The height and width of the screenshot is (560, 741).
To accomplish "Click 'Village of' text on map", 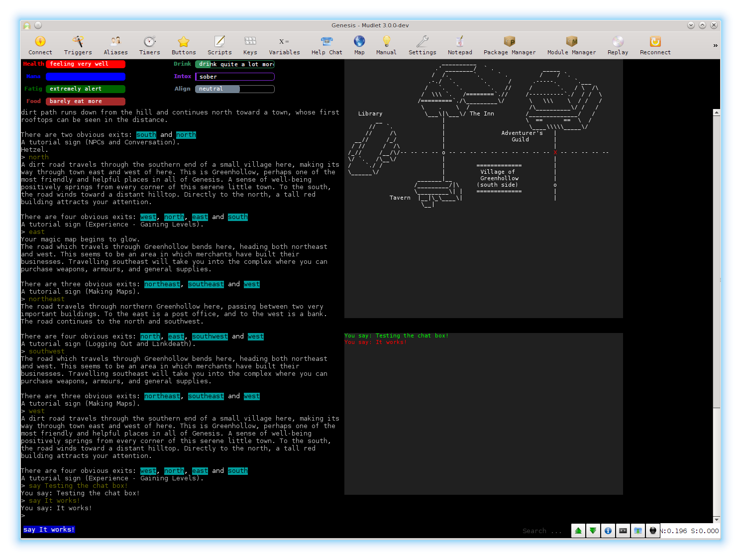I will click(498, 172).
